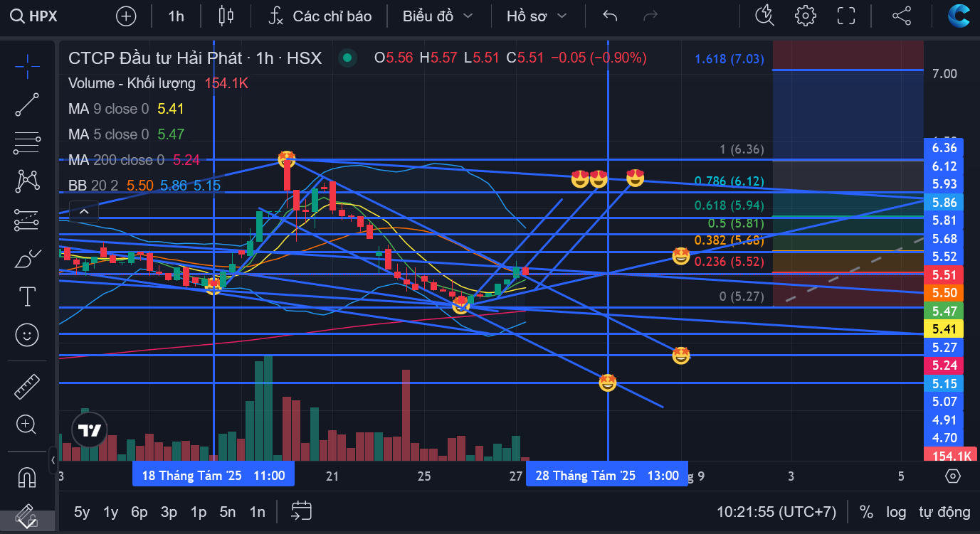
Task: Toggle percent scale mode
Action: click(x=866, y=512)
